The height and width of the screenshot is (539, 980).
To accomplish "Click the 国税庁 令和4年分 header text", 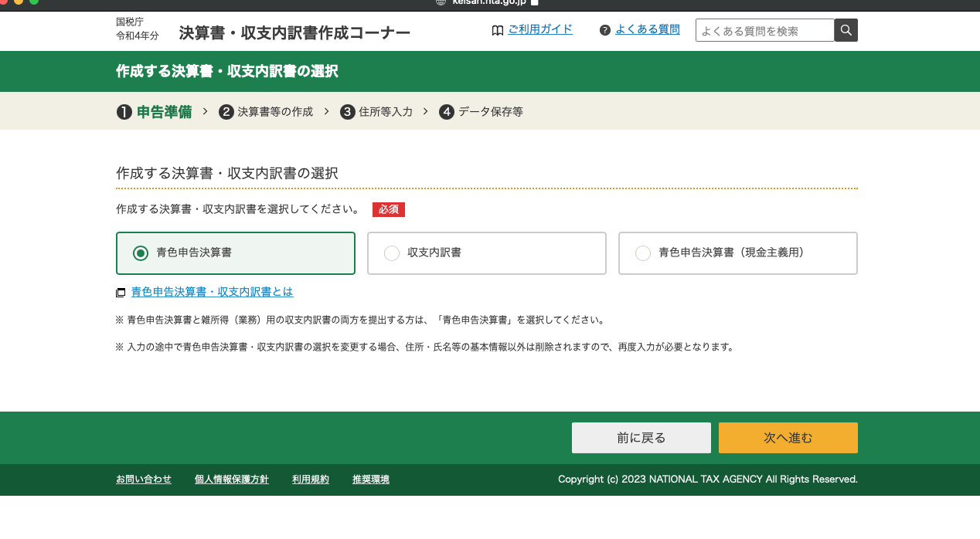I will (x=138, y=29).
